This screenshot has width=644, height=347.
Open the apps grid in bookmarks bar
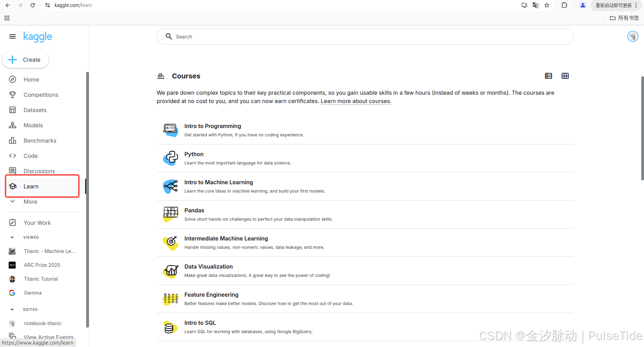7,18
